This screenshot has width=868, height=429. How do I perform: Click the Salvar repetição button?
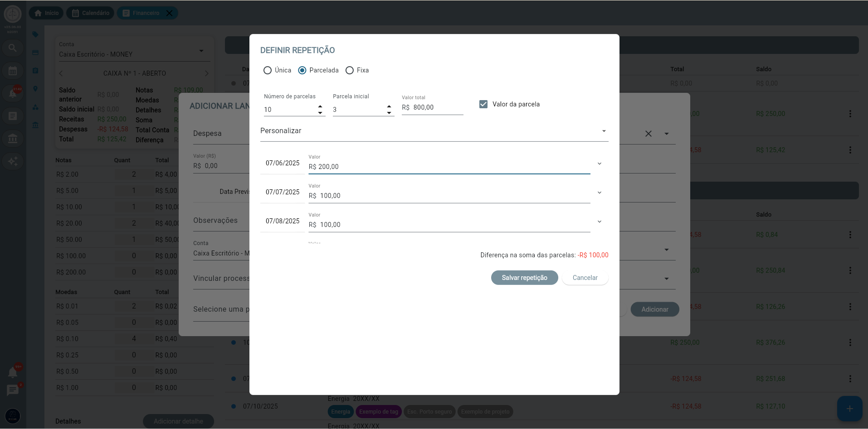(x=524, y=278)
